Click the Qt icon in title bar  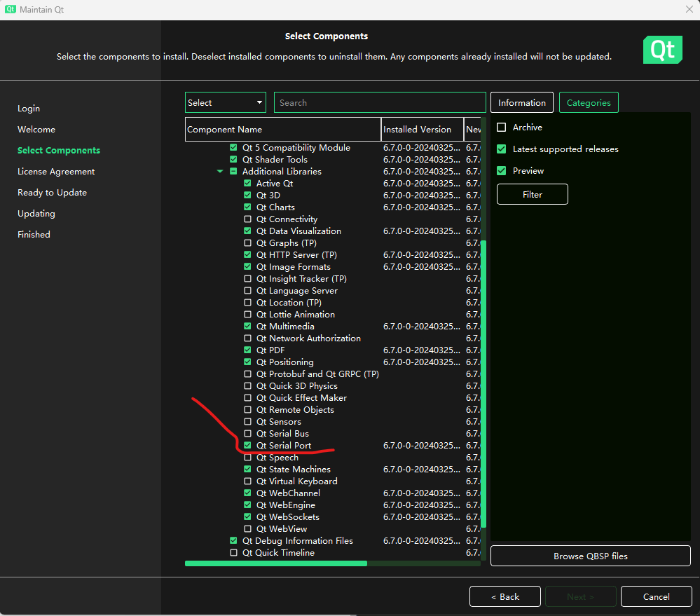pyautogui.click(x=11, y=9)
